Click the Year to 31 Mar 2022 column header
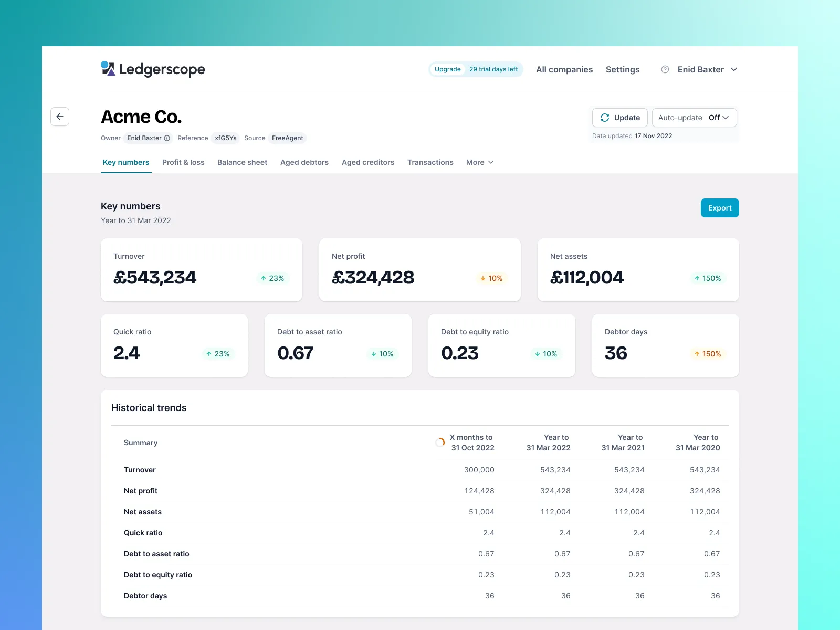 [x=549, y=443]
